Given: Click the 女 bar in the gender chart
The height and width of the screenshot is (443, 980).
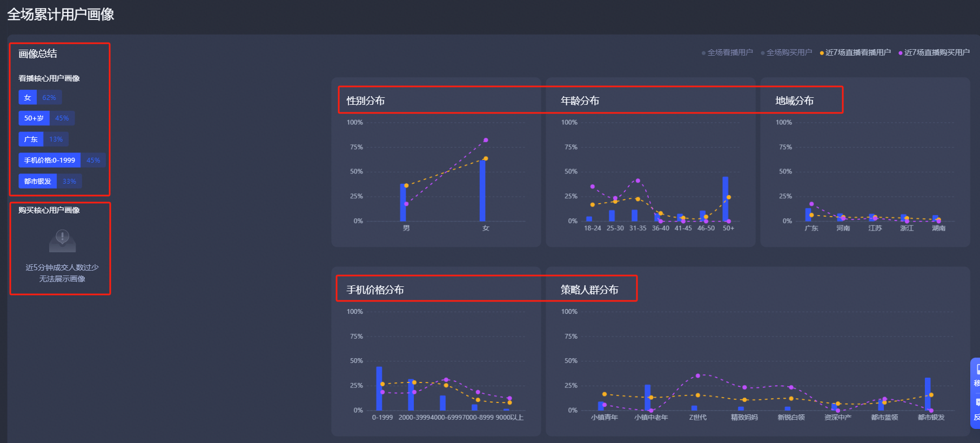Looking at the screenshot, I should [482, 190].
